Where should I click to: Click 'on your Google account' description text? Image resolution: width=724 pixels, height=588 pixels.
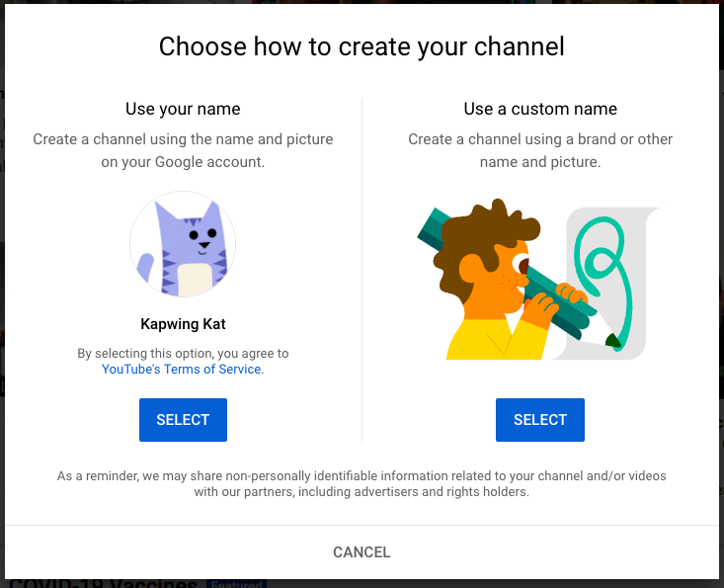[183, 162]
